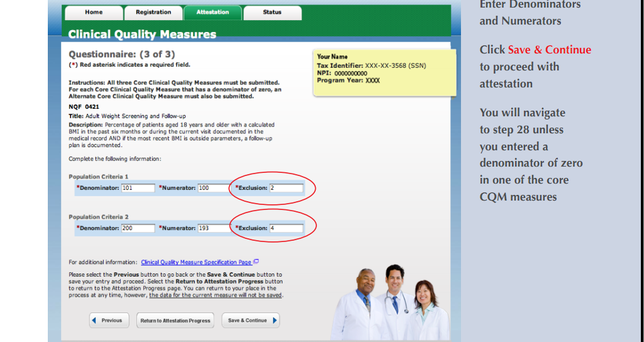Click the external-link icon after the Specification Page link

(257, 262)
